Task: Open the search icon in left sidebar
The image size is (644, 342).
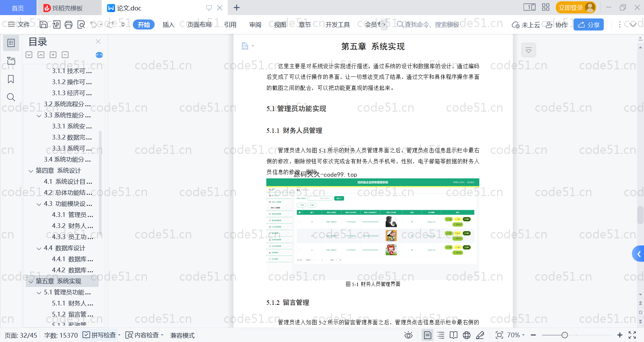Action: point(11,97)
